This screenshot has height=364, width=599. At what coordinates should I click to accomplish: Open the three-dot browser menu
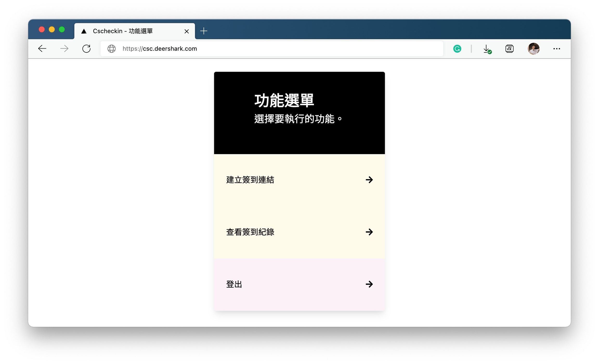(x=557, y=49)
